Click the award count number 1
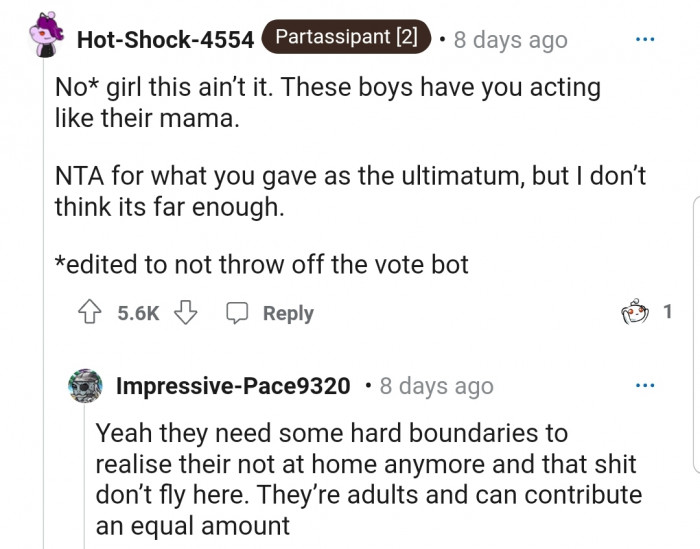The image size is (700, 549). click(668, 313)
